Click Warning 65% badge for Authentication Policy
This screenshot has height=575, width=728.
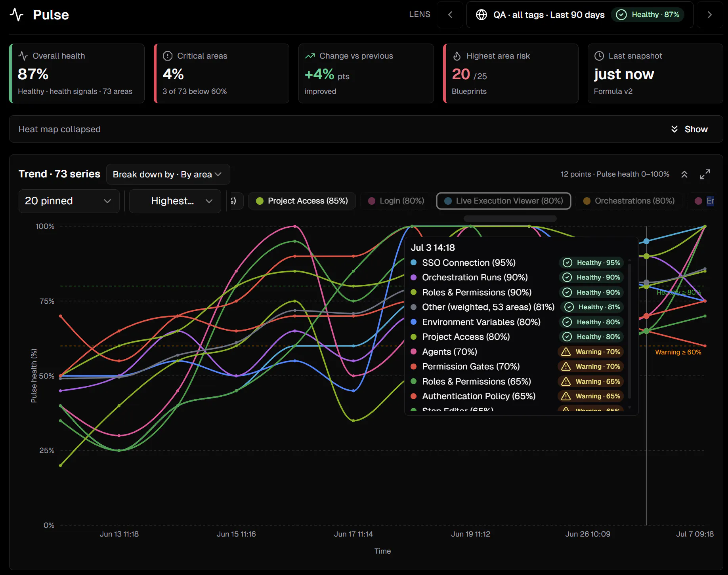pyautogui.click(x=591, y=396)
